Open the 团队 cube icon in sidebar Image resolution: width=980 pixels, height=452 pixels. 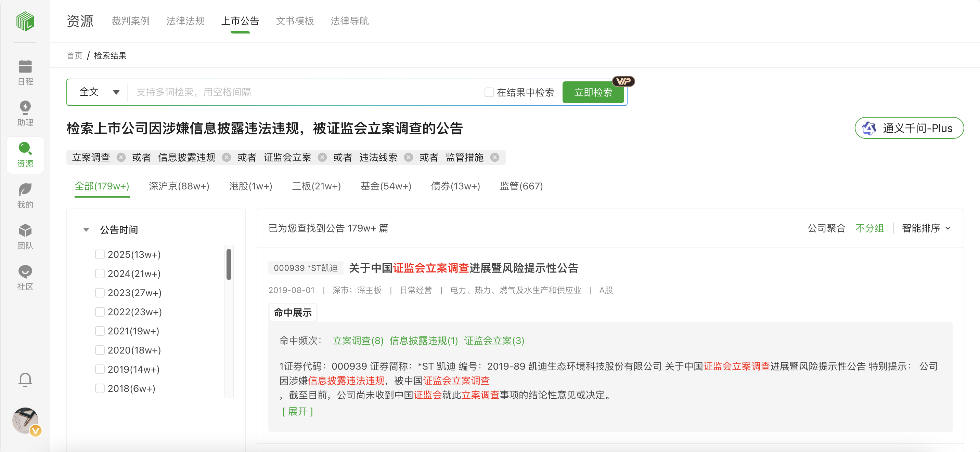tap(25, 237)
